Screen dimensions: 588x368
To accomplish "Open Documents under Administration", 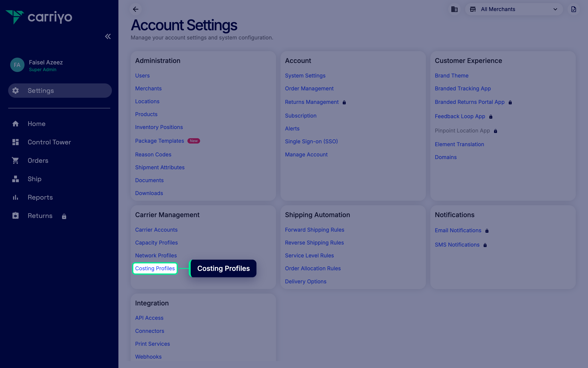I will pos(149,180).
